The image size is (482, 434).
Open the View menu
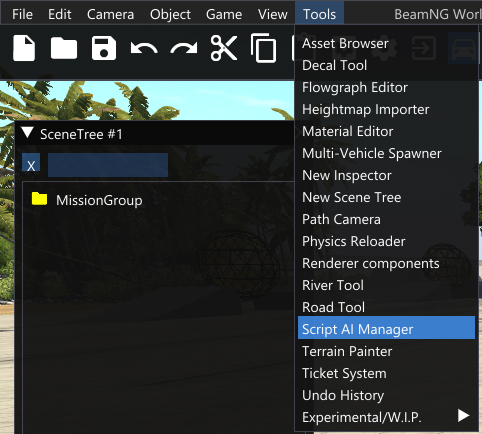tap(273, 14)
